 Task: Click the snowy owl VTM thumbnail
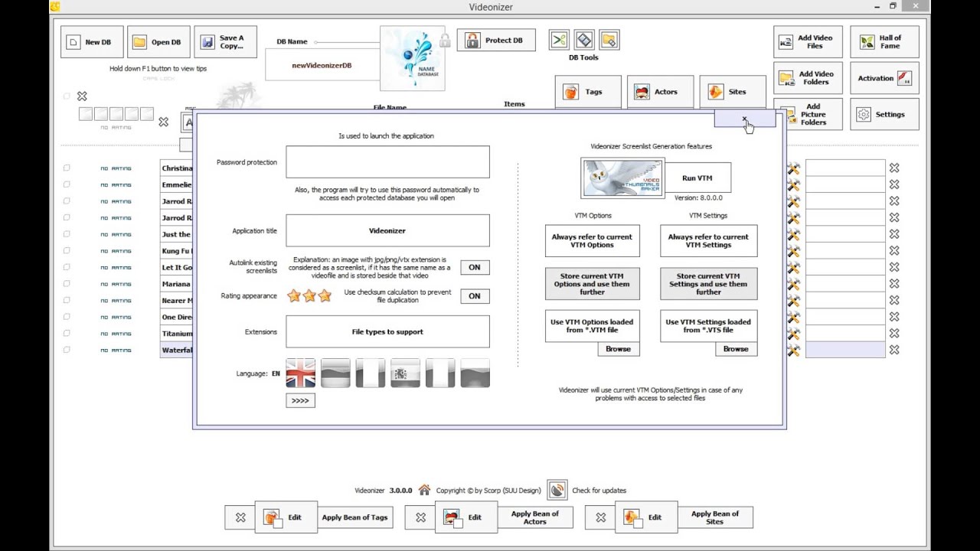(622, 178)
